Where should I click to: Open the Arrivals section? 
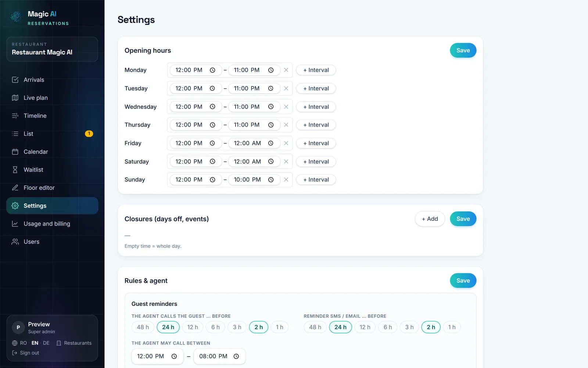pos(52,80)
